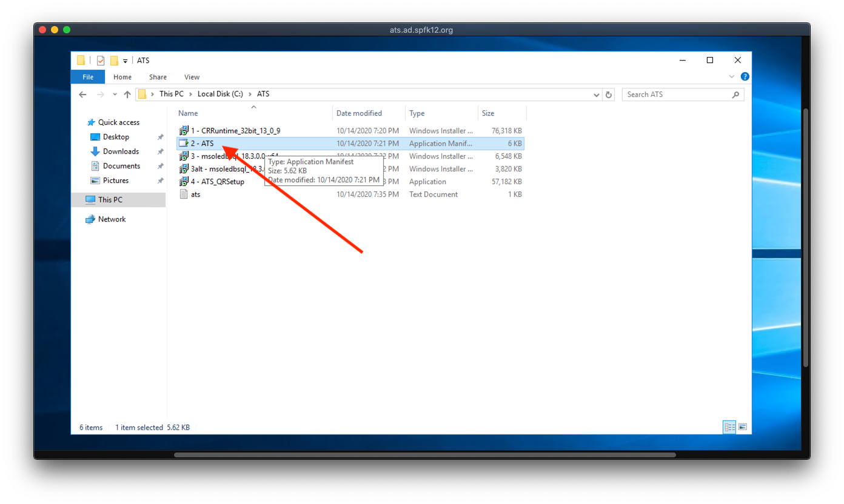Open Explorer Help question mark icon
This screenshot has height=504, width=844.
[745, 77]
